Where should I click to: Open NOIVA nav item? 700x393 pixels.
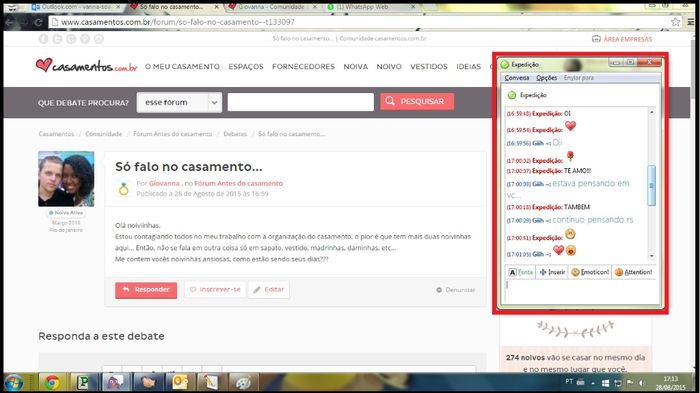[356, 67]
